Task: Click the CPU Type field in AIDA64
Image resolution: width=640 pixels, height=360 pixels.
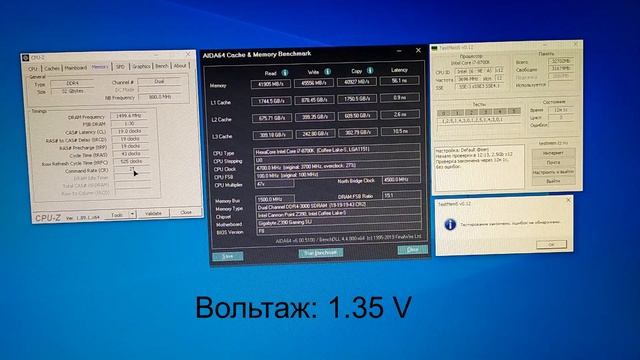Action: (337, 150)
